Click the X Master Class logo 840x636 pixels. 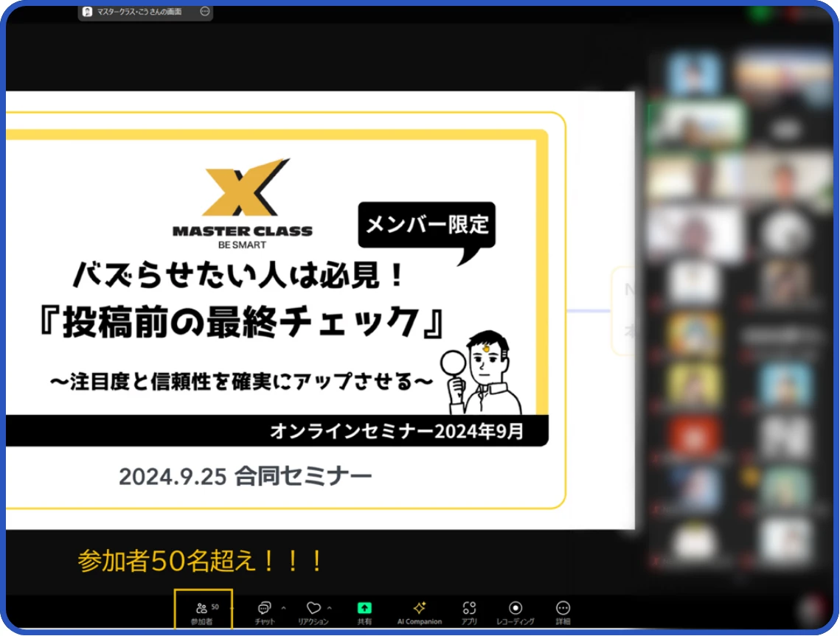click(243, 203)
